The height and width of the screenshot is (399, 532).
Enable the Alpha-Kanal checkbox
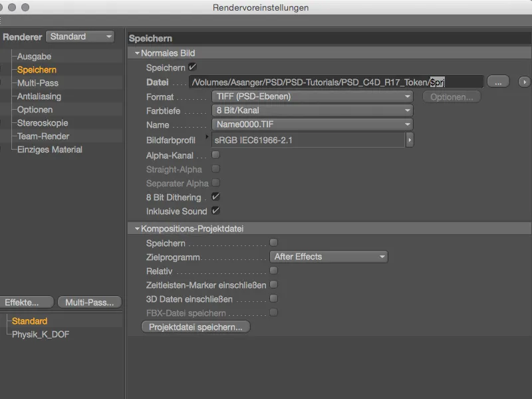tap(215, 155)
